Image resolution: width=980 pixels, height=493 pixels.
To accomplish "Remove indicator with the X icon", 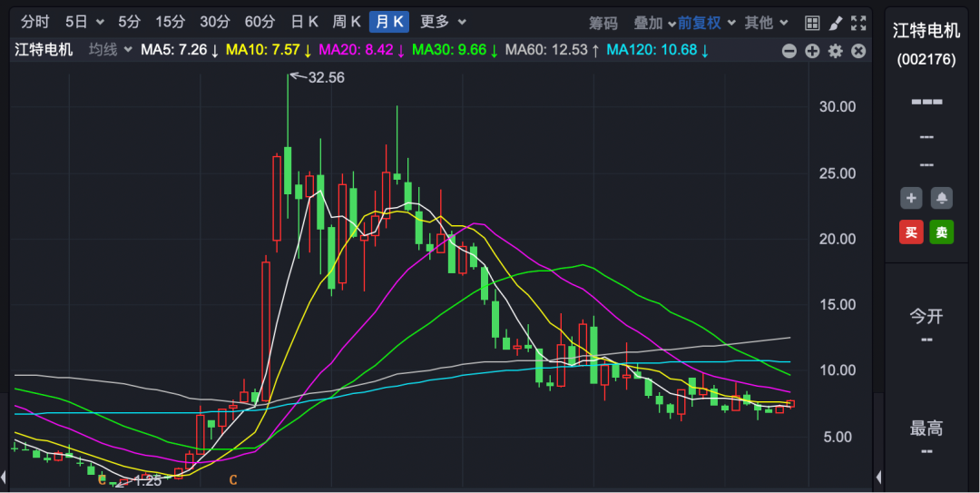I will pos(858,51).
